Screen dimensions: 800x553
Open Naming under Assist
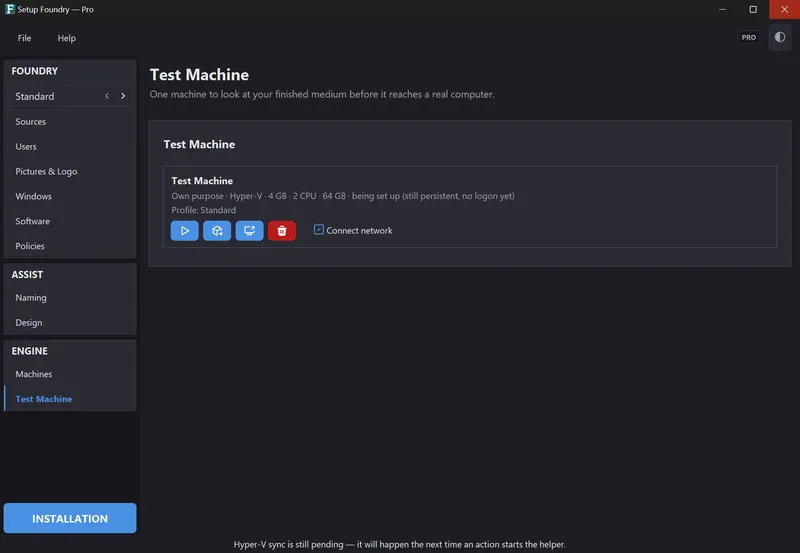point(70,297)
